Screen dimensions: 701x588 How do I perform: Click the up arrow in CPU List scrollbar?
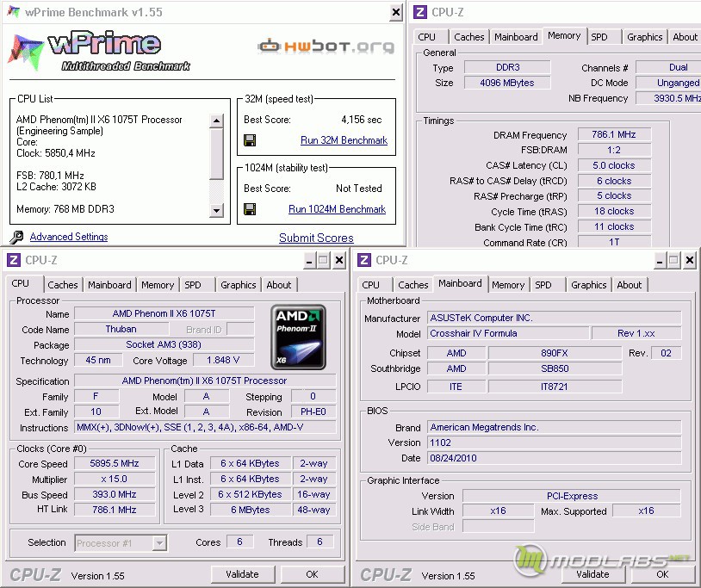click(x=216, y=121)
